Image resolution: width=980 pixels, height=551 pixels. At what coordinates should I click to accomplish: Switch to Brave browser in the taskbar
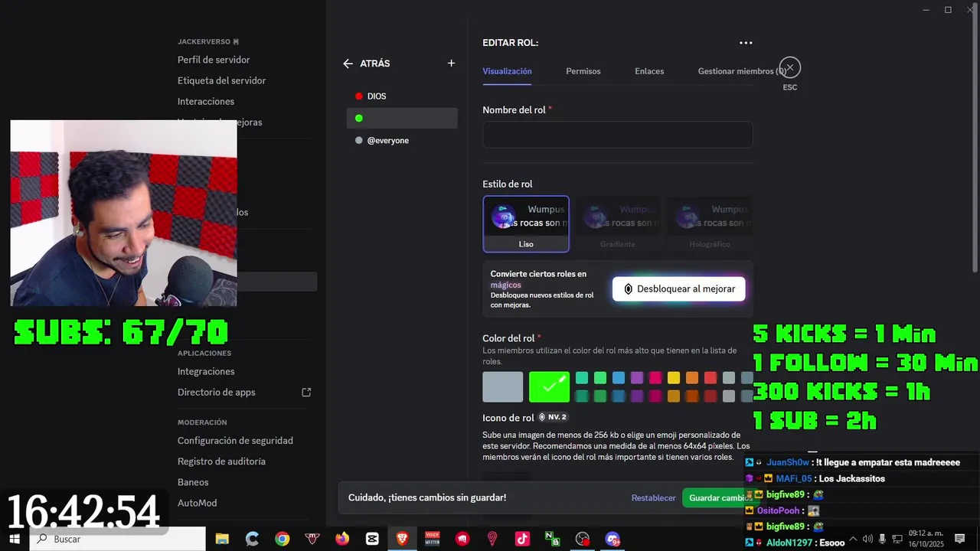tap(402, 539)
